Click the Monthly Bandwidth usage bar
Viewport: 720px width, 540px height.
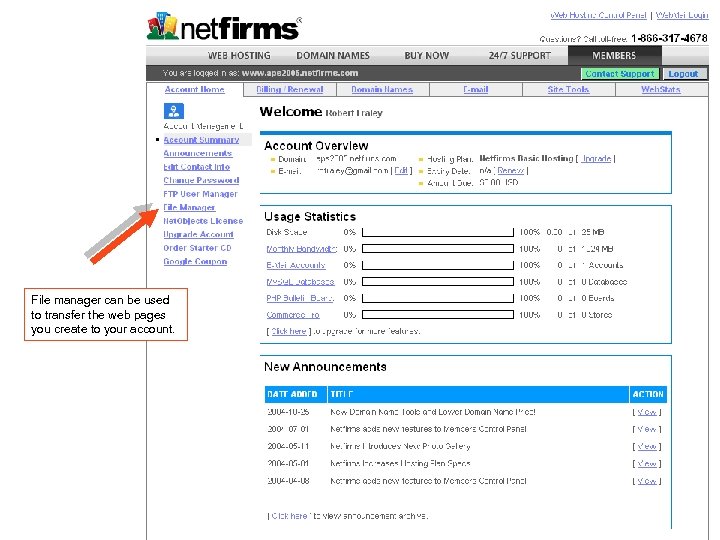pos(438,249)
